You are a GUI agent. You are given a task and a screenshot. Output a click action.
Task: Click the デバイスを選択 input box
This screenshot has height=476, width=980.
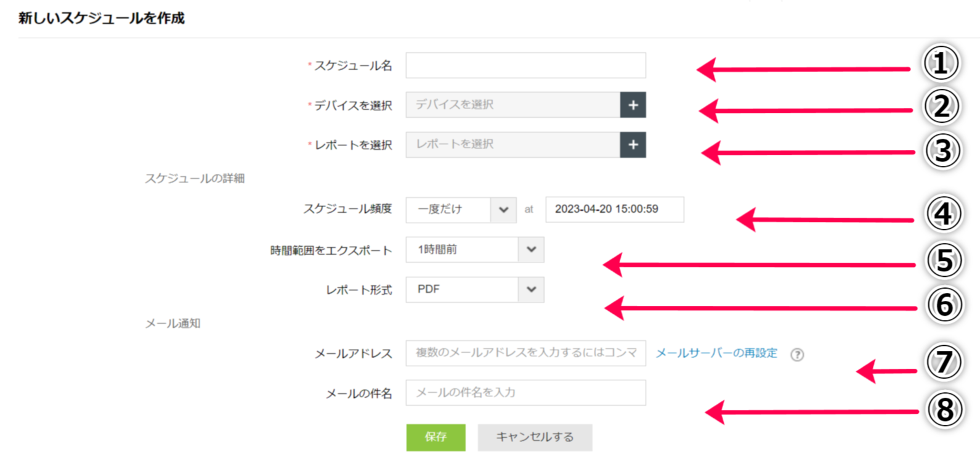[x=512, y=105]
